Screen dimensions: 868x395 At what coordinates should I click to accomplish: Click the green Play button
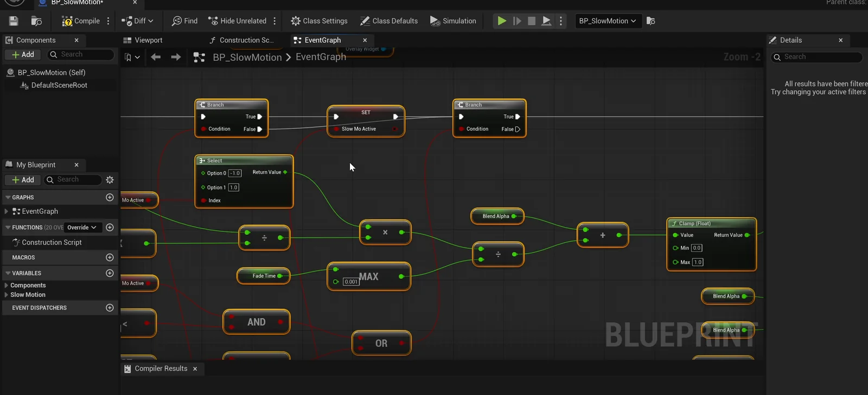click(502, 21)
